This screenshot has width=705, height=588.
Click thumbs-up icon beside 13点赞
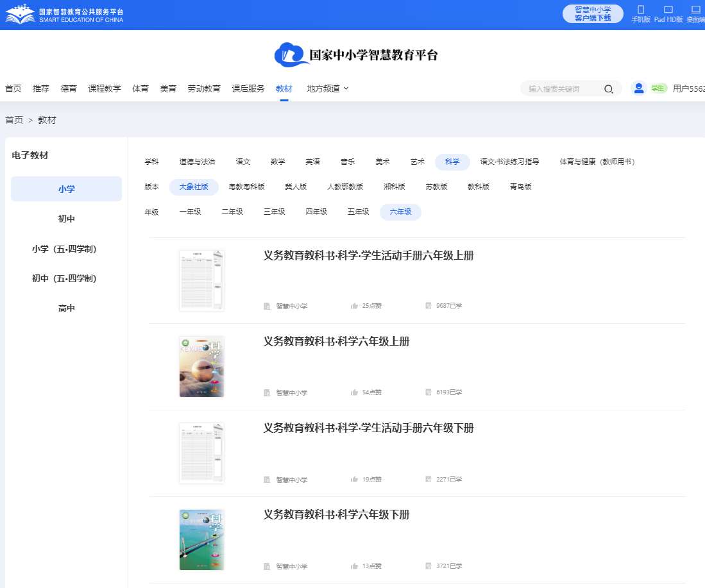click(x=354, y=566)
